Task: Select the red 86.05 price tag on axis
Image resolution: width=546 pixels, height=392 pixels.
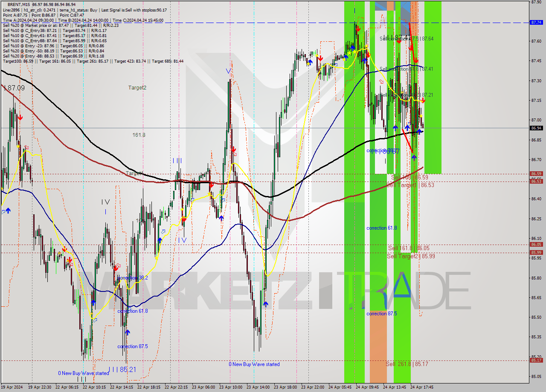Action: coord(536,244)
